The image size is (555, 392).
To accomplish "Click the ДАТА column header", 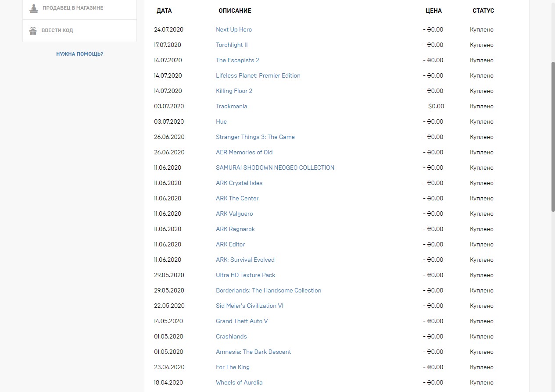I will [x=164, y=11].
